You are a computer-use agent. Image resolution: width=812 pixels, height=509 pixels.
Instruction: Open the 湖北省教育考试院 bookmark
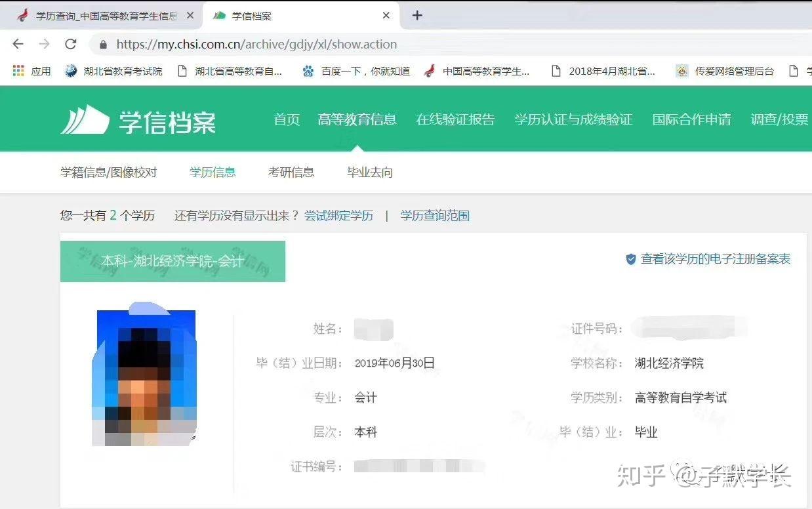[x=113, y=71]
